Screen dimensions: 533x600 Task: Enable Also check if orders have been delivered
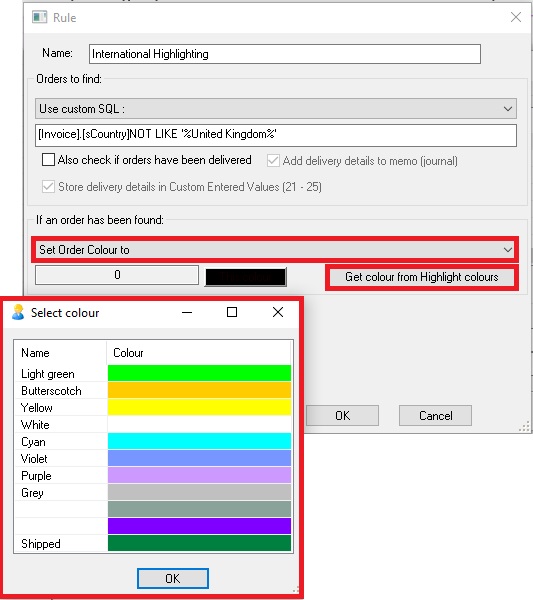48,160
